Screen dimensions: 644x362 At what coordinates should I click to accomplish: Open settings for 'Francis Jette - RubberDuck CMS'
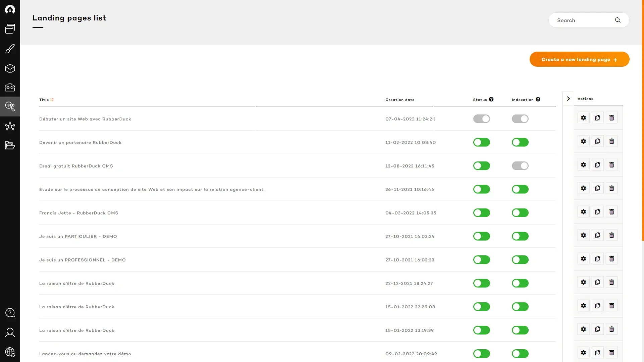click(583, 212)
